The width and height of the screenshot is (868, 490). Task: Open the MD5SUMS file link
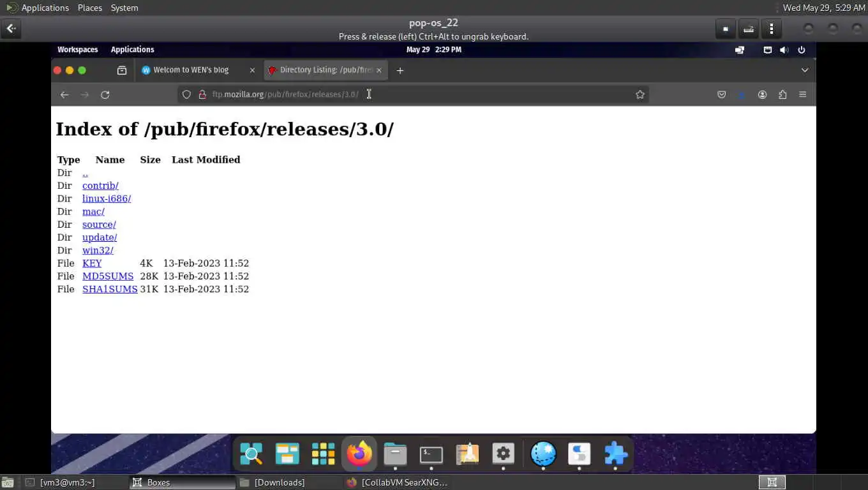pos(108,276)
